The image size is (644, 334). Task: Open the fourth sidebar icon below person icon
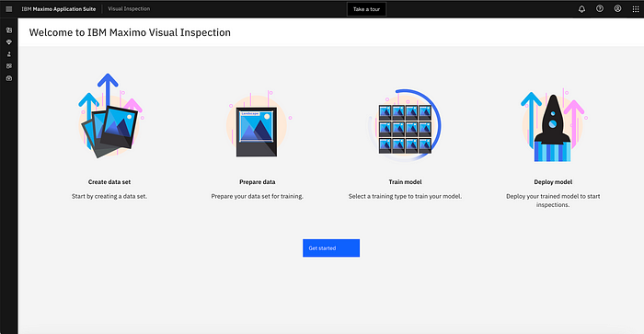[9, 65]
